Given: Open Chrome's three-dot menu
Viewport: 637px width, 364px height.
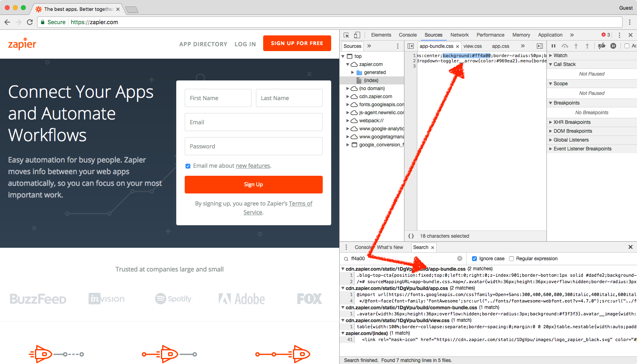Looking at the screenshot, I should tap(630, 22).
